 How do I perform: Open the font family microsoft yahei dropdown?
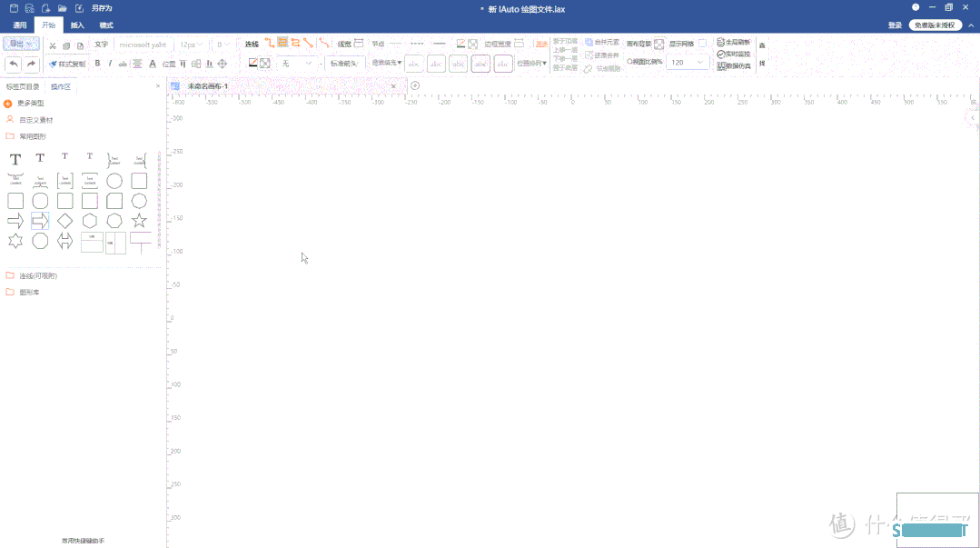tap(144, 45)
